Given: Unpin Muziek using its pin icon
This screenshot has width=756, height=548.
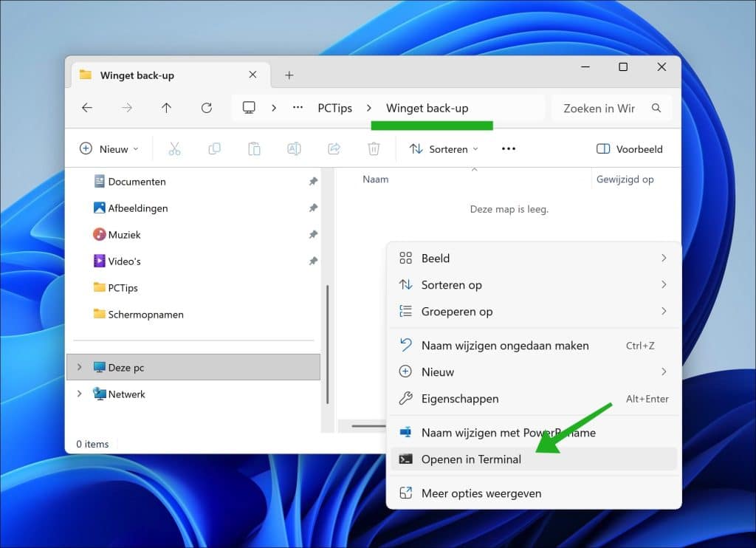Looking at the screenshot, I should 313,234.
